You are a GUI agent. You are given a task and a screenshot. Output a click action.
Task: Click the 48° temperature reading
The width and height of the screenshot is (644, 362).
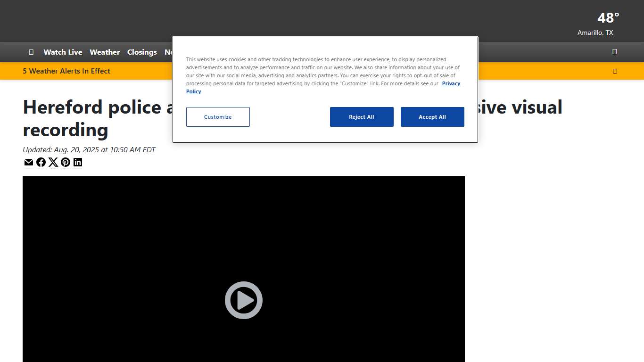pyautogui.click(x=608, y=18)
